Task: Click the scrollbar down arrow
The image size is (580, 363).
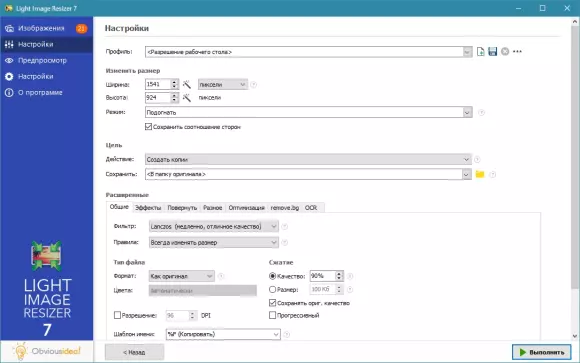Action: pos(575,336)
